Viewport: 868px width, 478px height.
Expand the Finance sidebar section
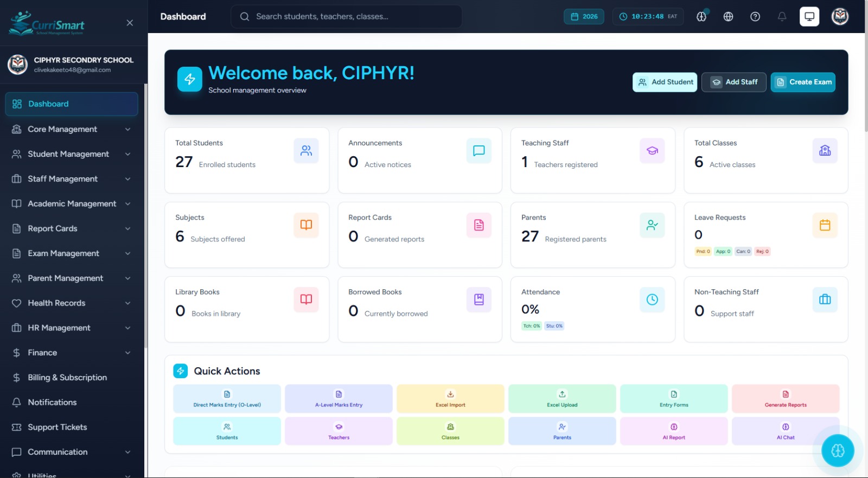coord(72,353)
